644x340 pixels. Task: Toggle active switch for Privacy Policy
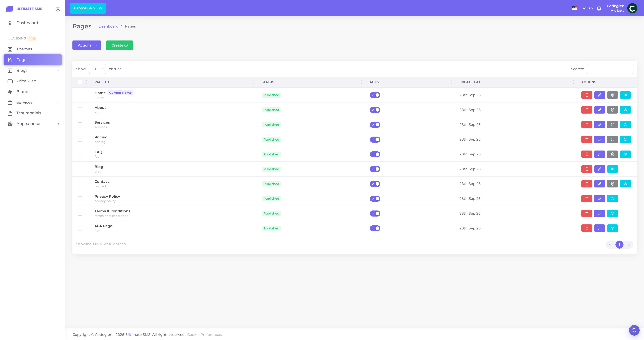[375, 199]
